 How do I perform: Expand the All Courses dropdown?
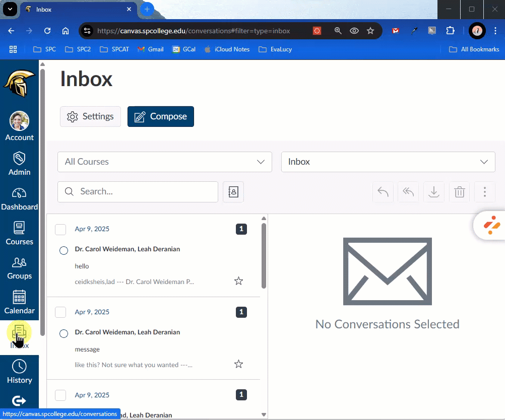point(165,162)
